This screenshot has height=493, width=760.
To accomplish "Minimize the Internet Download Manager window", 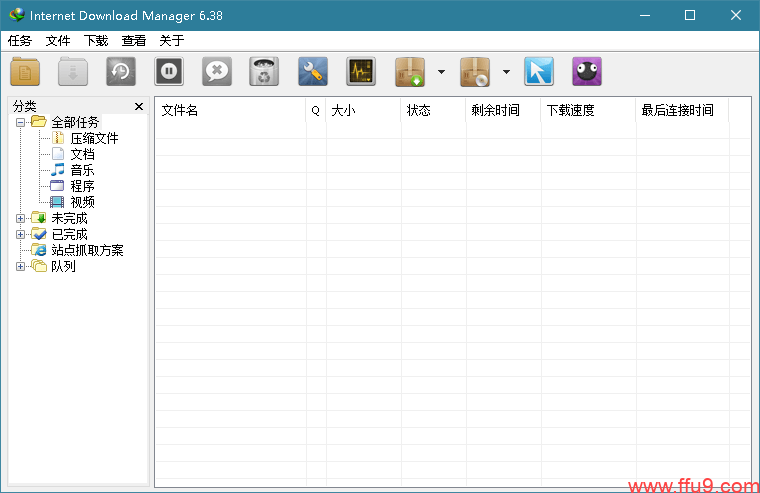I will pyautogui.click(x=645, y=16).
